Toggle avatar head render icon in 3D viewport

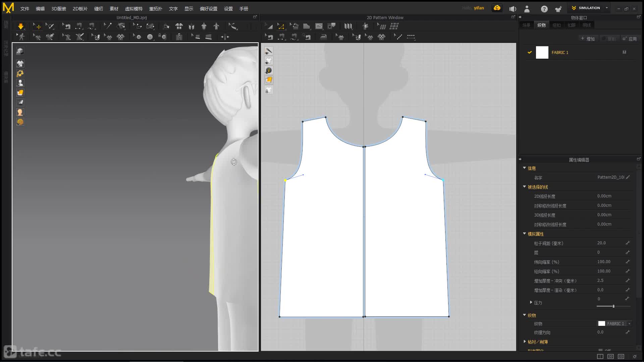pyautogui.click(x=20, y=112)
